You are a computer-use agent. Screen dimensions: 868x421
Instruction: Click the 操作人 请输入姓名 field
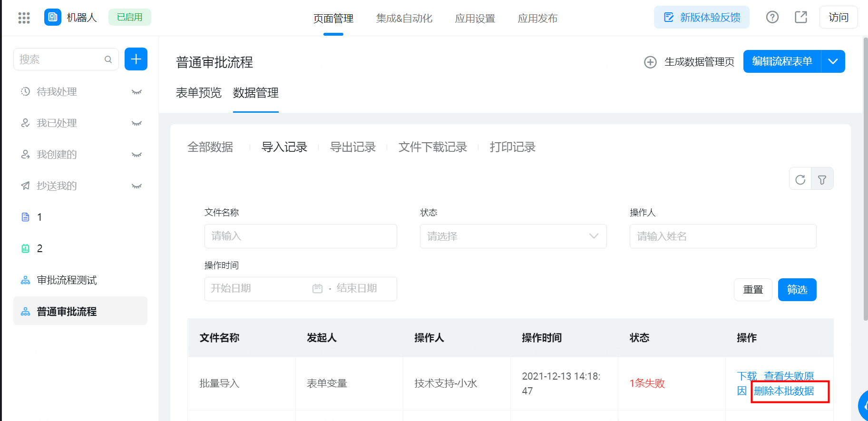tap(723, 236)
